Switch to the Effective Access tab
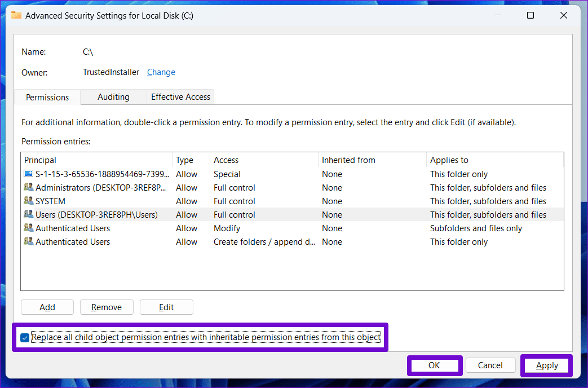The width and height of the screenshot is (588, 388). coord(180,96)
